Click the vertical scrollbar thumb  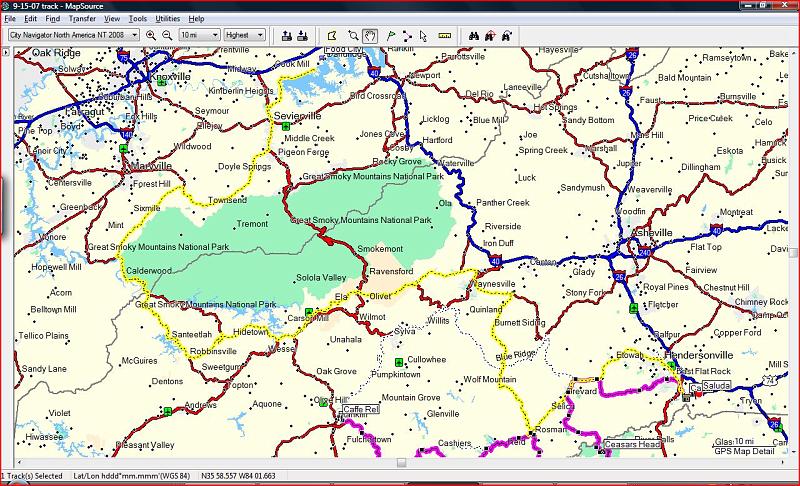pyautogui.click(x=793, y=253)
